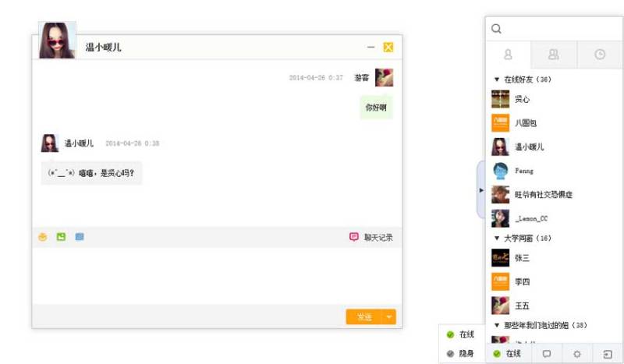This screenshot has height=364, width=624.
Task: Click the orange 发送 send button
Action: 363,317
